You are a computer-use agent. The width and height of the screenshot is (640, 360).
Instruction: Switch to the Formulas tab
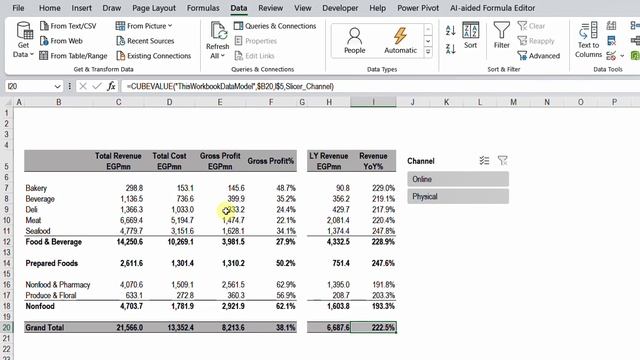click(203, 8)
